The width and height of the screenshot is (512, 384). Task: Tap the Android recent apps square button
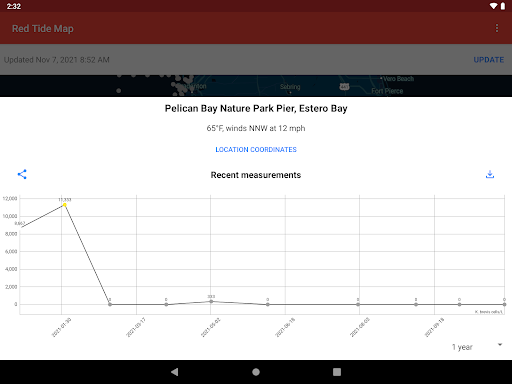pos(337,372)
